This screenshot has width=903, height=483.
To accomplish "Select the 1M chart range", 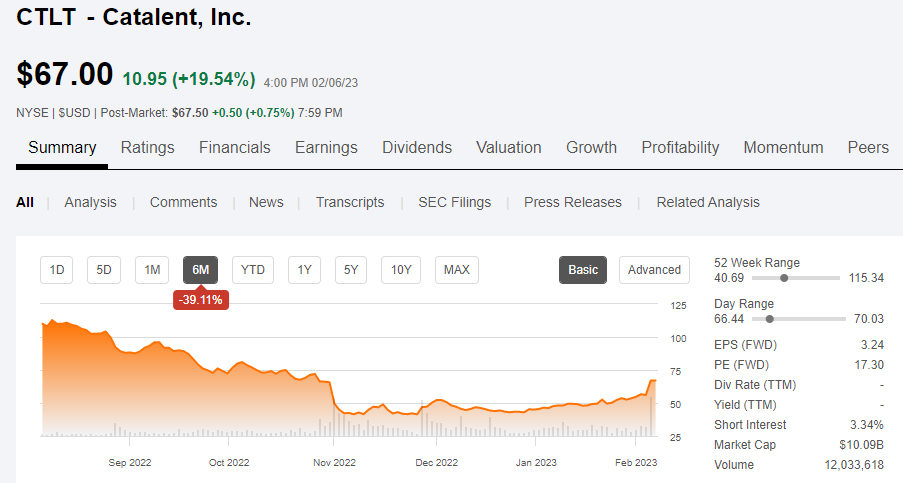I will pos(152,270).
